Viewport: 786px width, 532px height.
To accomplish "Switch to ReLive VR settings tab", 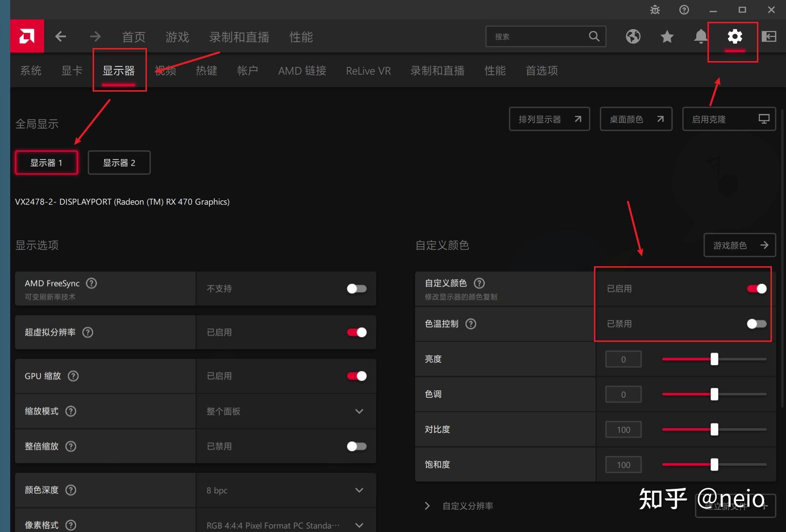I will pos(369,71).
